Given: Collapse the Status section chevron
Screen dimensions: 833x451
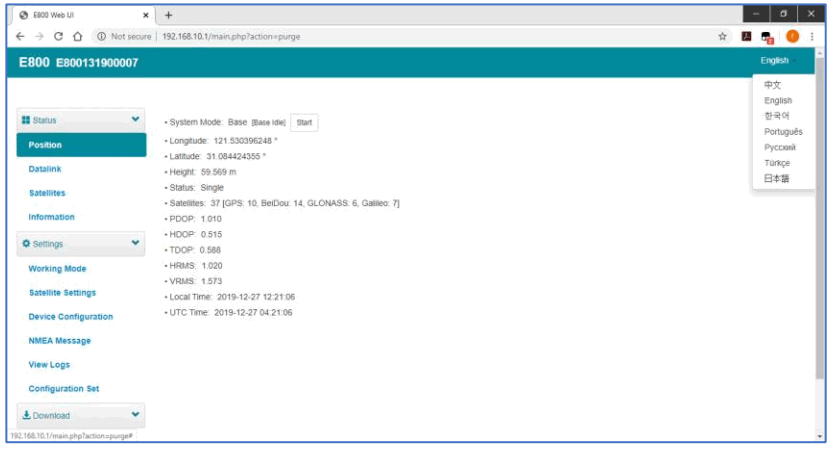Looking at the screenshot, I should click(x=135, y=120).
